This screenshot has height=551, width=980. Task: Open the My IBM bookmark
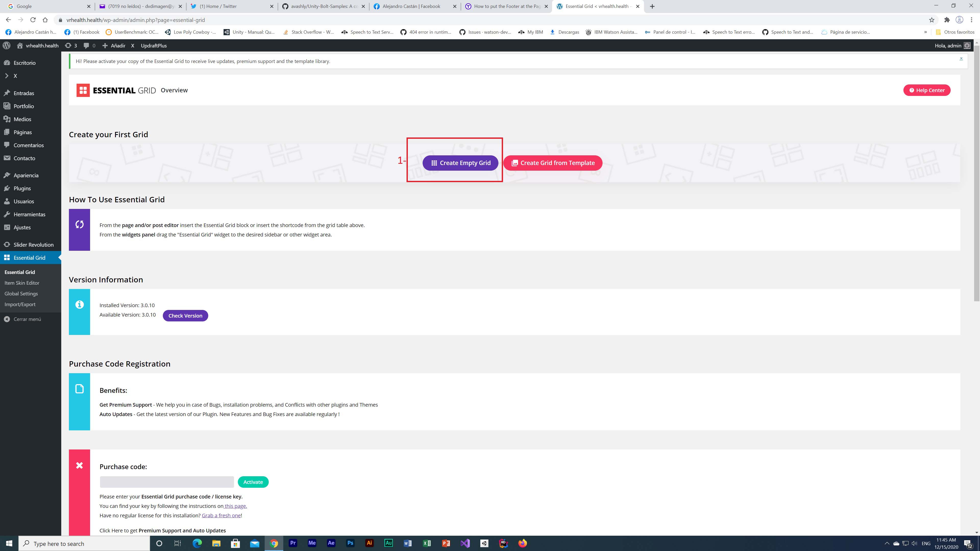530,32
